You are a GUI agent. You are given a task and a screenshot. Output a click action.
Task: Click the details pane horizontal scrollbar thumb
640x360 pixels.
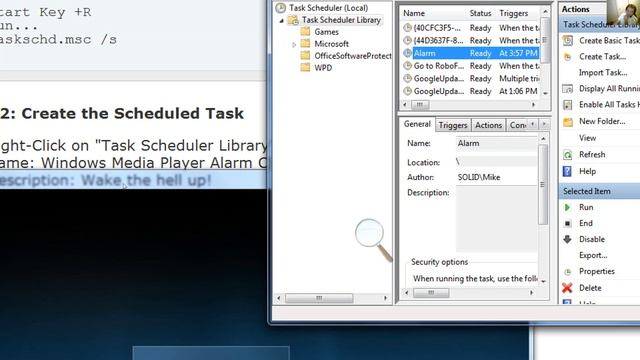[431, 293]
